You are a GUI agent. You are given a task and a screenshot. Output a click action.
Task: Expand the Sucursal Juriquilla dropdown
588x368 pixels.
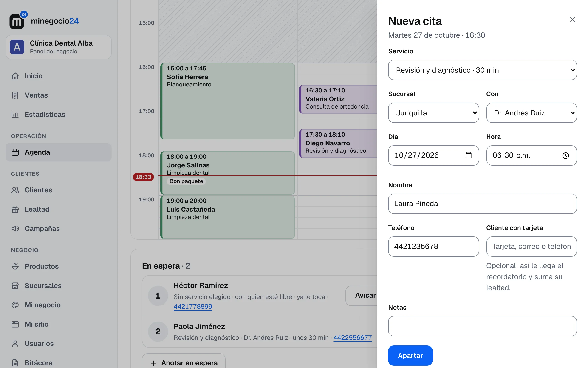tap(433, 113)
